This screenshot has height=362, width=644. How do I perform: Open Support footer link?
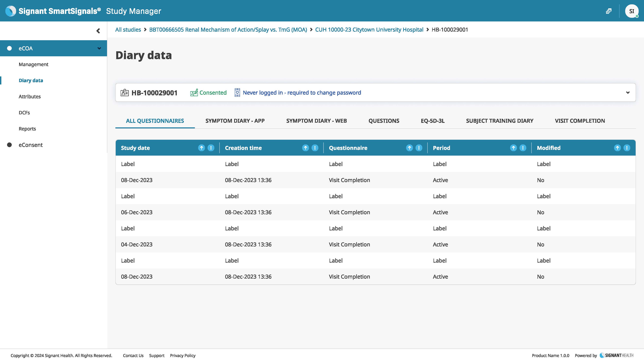pos(157,355)
